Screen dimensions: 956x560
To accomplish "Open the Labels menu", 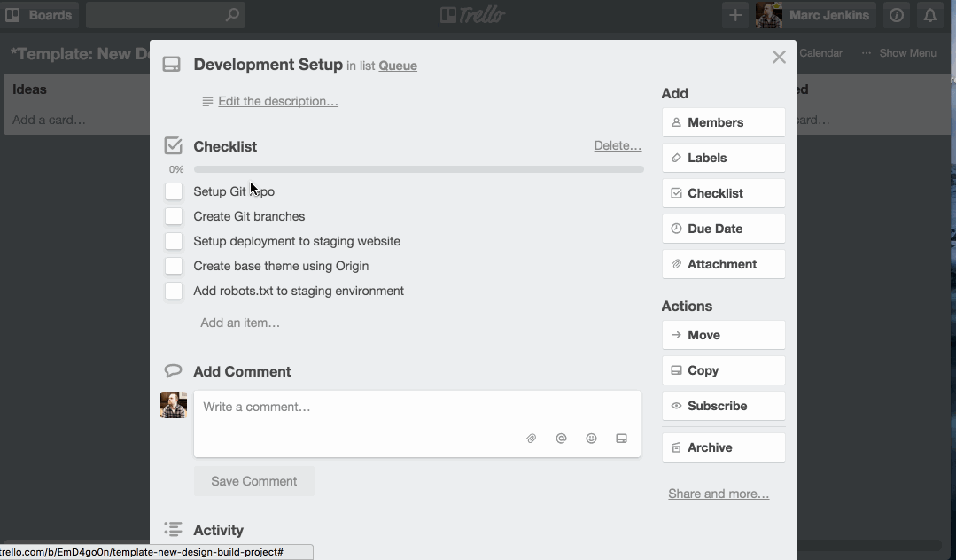I will pos(723,158).
